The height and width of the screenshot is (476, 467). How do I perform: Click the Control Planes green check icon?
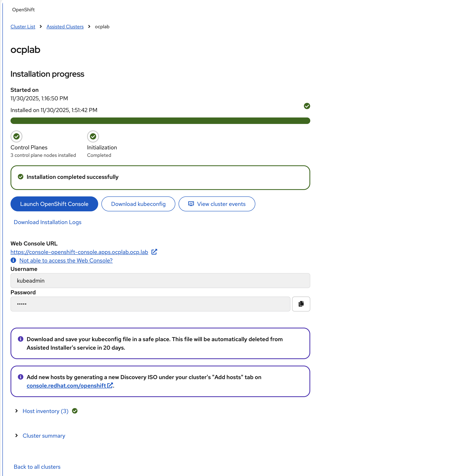[x=16, y=136]
